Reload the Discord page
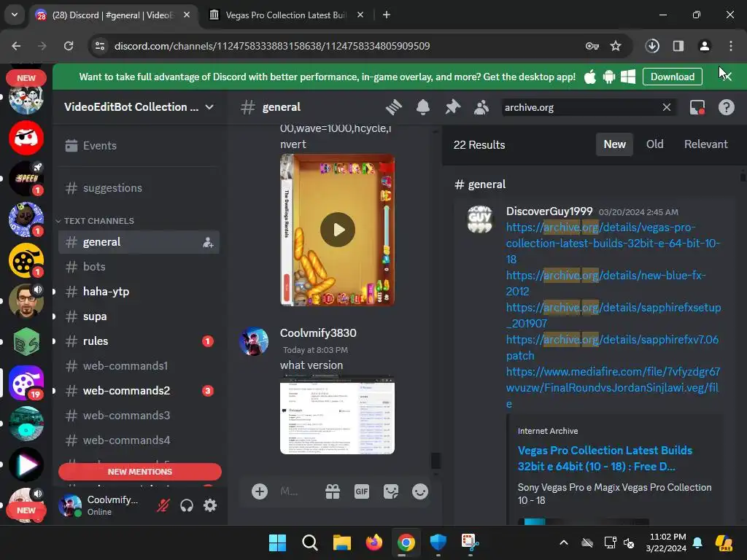This screenshot has height=560, width=747. [x=69, y=46]
